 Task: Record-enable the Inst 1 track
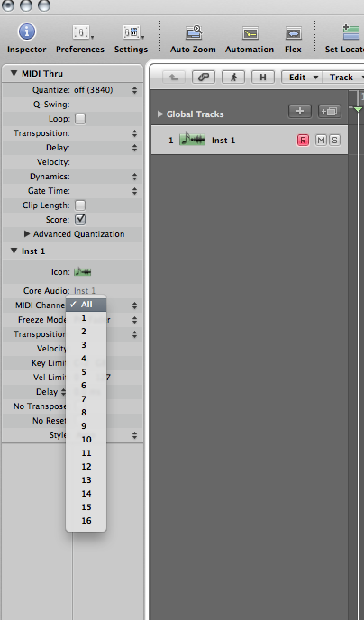click(303, 140)
